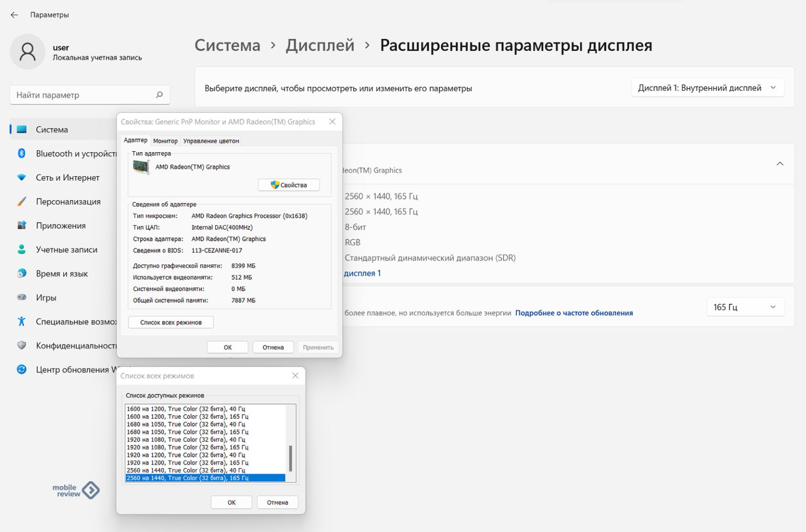Open Подробнее о частоте обновления link
The height and width of the screenshot is (532, 806).
click(x=574, y=313)
